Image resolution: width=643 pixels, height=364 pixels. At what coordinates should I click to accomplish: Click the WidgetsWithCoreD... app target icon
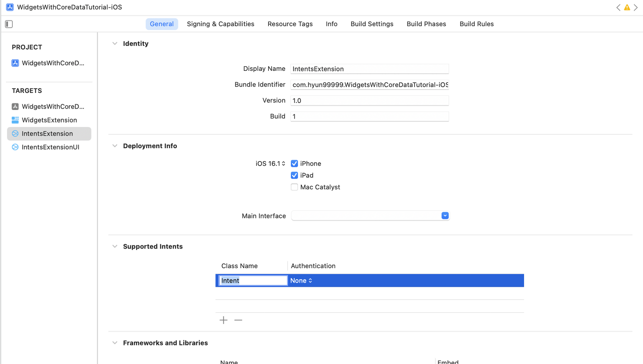[15, 106]
